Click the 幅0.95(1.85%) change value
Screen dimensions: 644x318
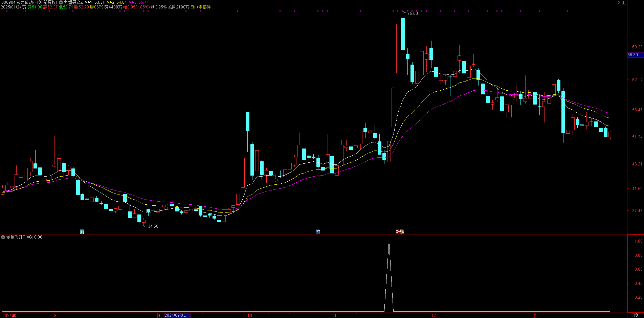tap(136, 7)
